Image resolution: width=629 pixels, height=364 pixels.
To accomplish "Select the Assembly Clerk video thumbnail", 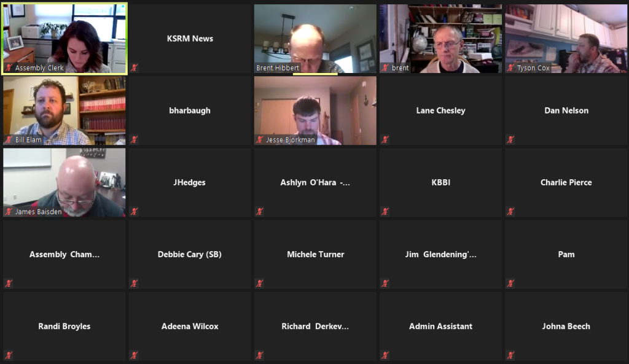I will coord(64,39).
